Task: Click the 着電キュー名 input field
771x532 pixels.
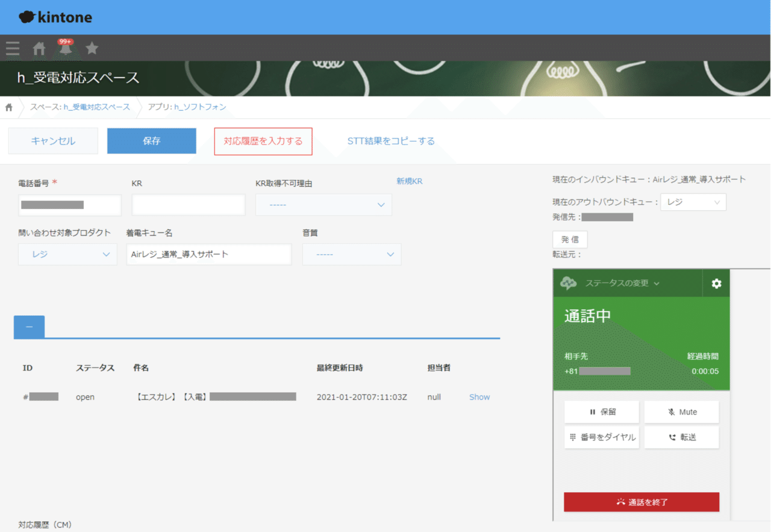Action: click(209, 254)
